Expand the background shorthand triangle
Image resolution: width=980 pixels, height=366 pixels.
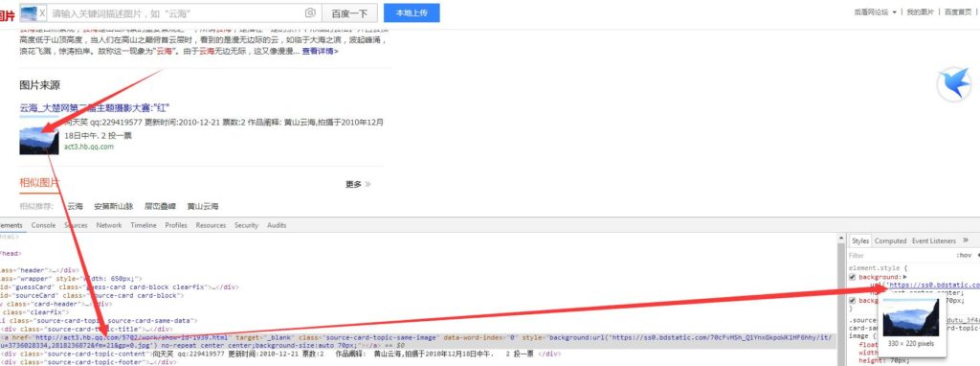click(x=905, y=277)
